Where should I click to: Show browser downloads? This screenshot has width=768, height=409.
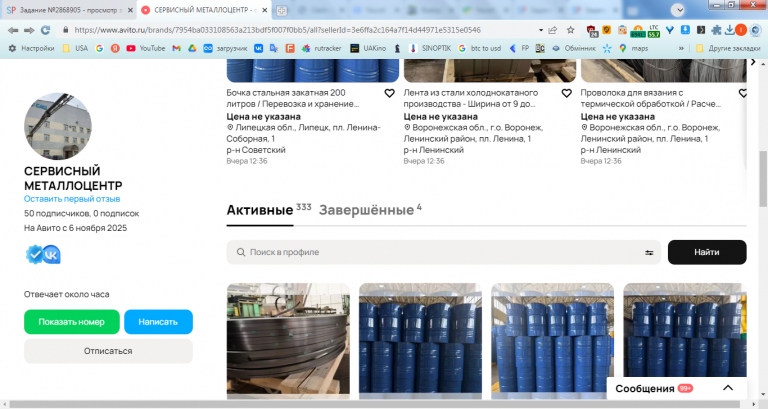click(729, 30)
